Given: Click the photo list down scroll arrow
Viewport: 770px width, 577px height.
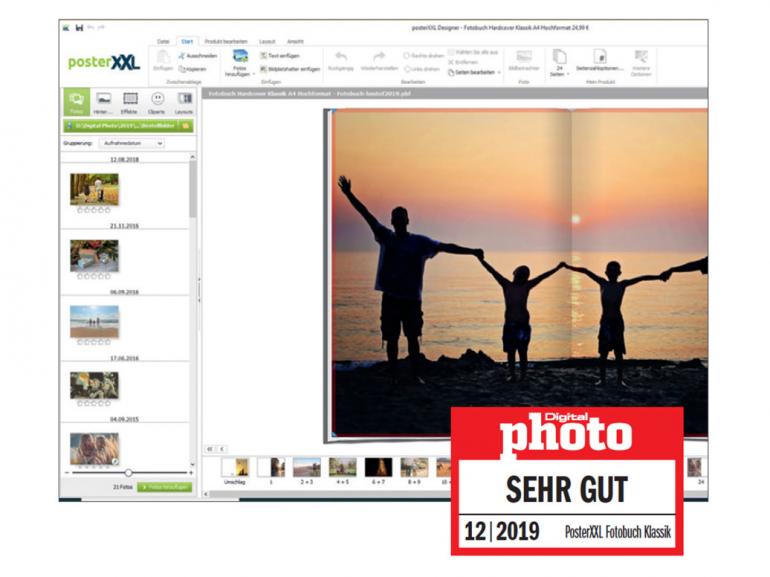Looking at the screenshot, I should (192, 464).
